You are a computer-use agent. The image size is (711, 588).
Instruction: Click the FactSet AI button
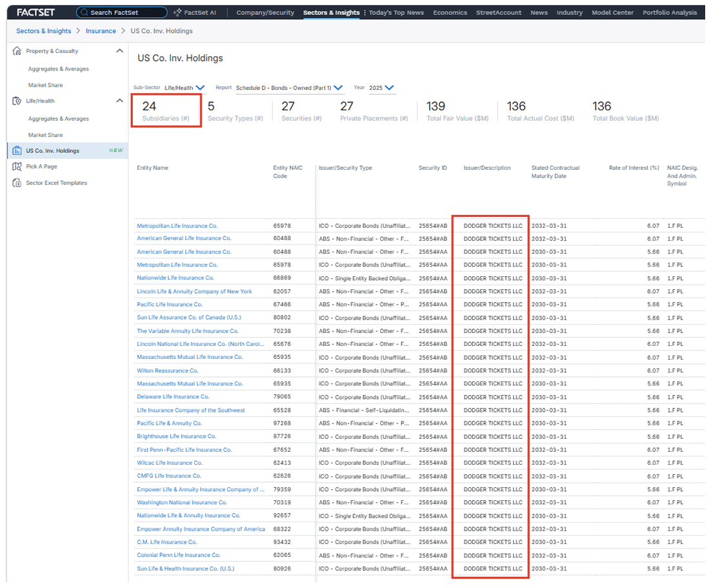click(195, 13)
